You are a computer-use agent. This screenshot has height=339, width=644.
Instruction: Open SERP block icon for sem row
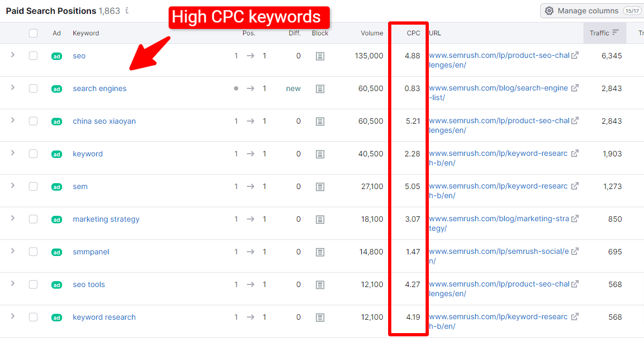[320, 186]
